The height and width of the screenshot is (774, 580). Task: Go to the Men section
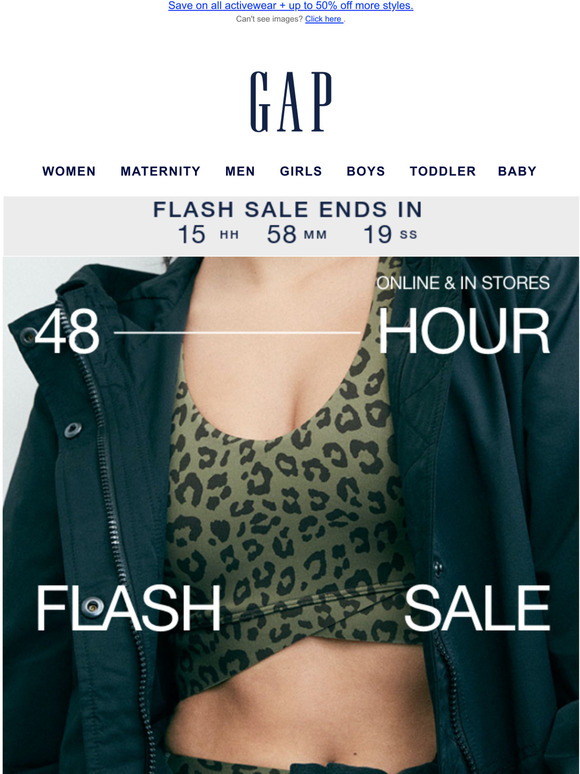tap(240, 171)
